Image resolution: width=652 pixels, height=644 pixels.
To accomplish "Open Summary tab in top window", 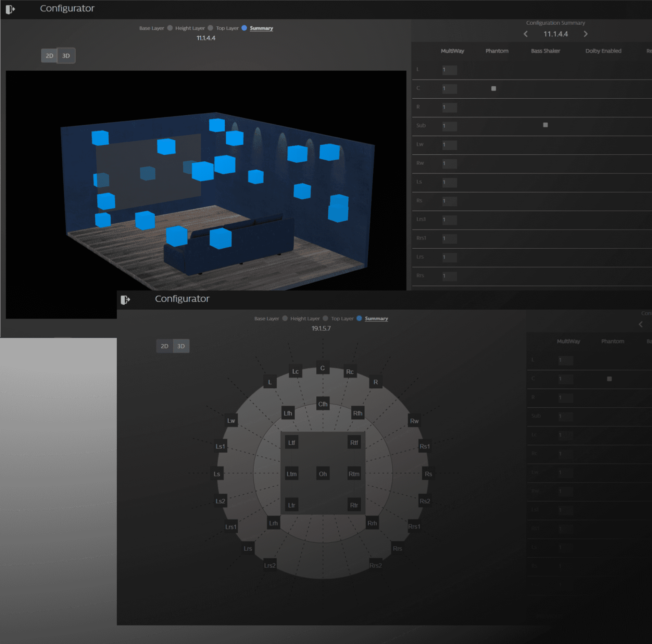I will click(x=261, y=28).
